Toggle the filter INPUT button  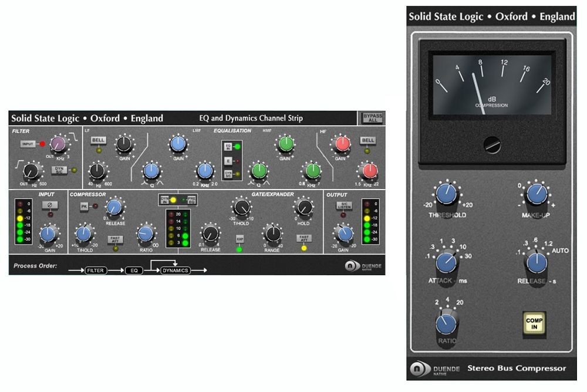coord(28,144)
